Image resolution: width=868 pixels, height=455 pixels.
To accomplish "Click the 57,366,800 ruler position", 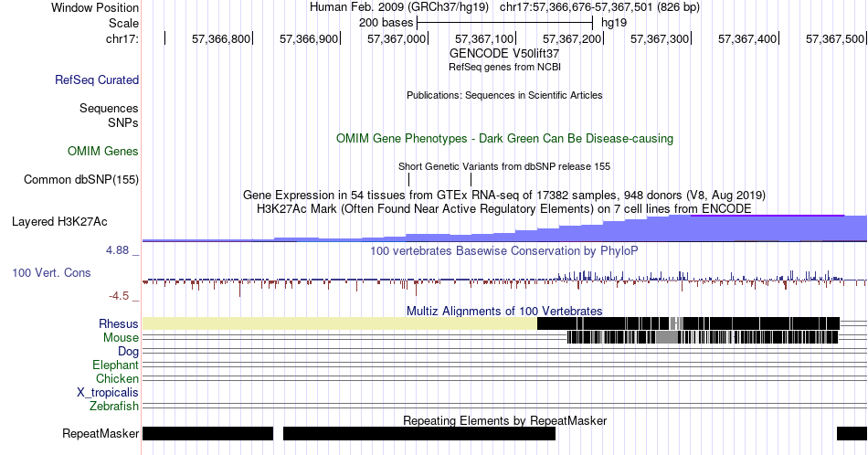I will (221, 38).
